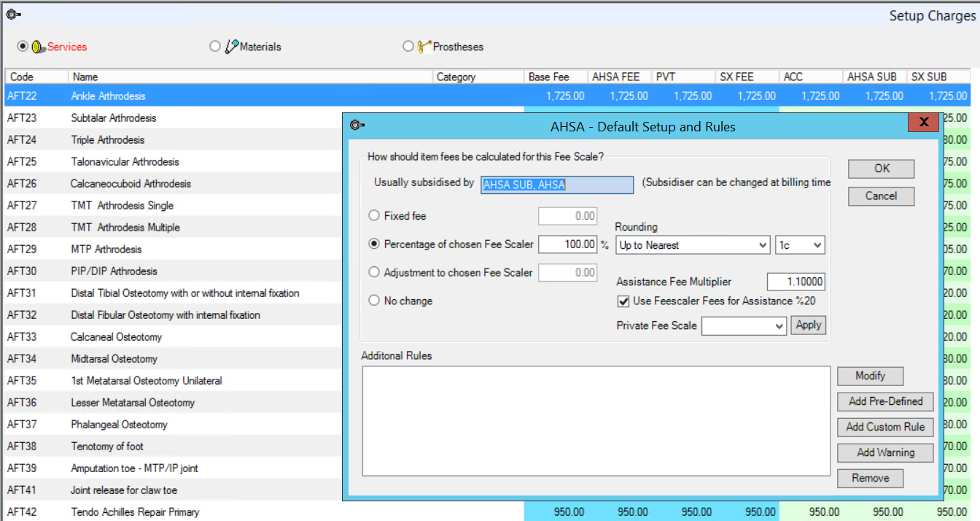Select the Tenotomy of foot row

(174, 446)
